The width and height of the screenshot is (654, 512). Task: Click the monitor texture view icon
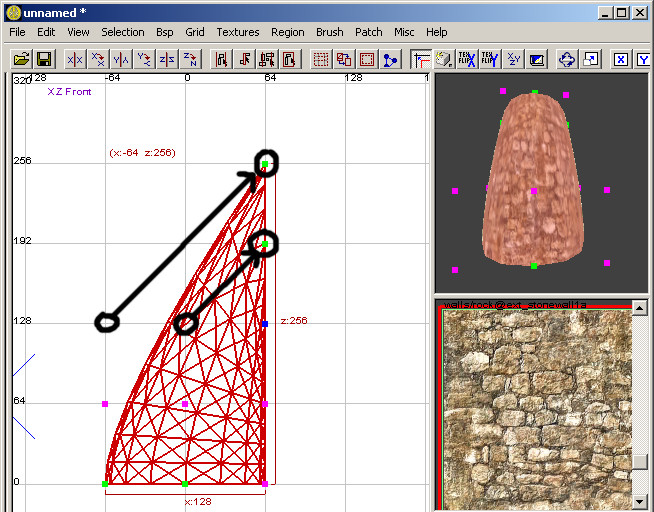536,60
